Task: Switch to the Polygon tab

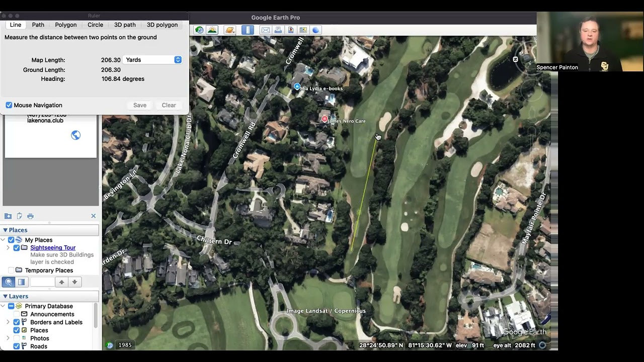Action: click(x=66, y=25)
